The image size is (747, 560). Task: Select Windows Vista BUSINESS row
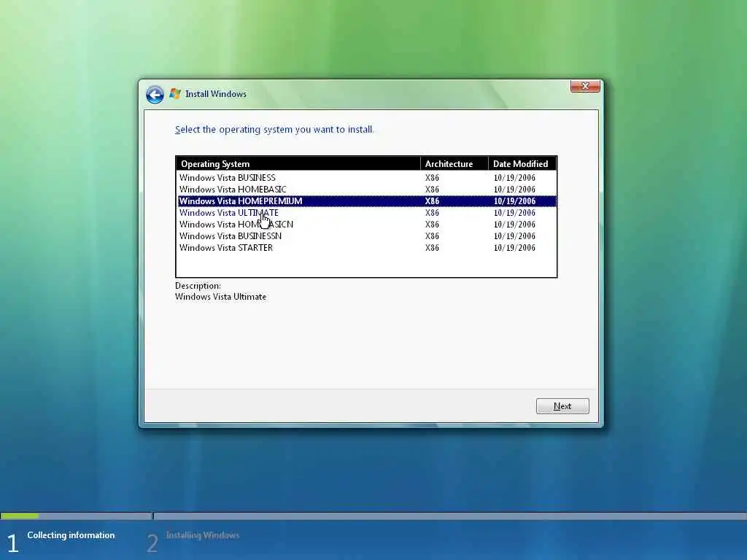coord(366,178)
